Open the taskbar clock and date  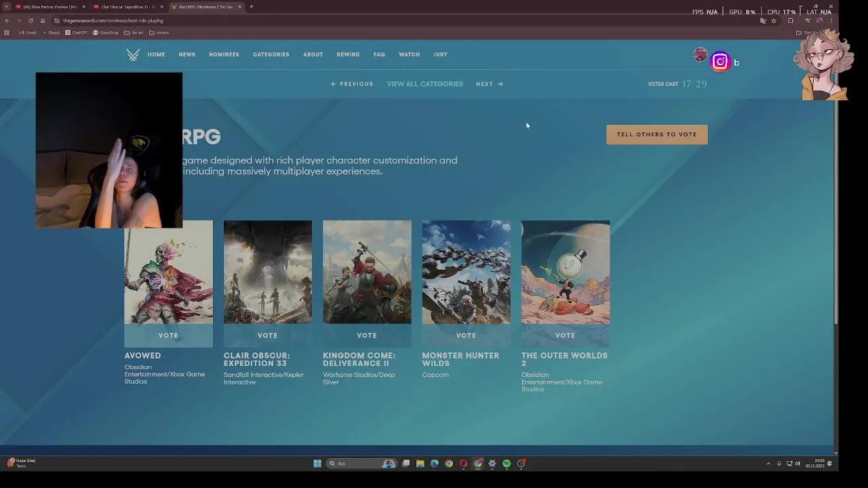pos(814,464)
